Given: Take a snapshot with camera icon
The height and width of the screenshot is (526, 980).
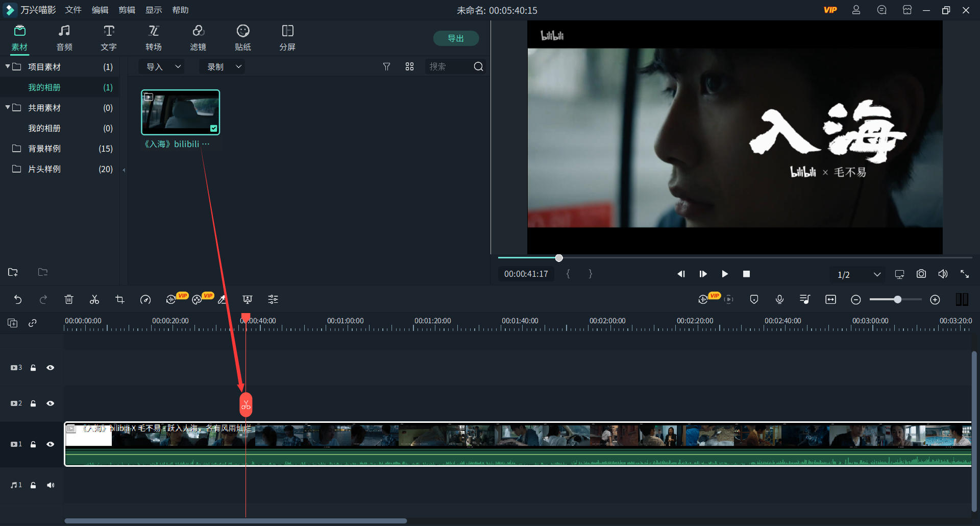Looking at the screenshot, I should (921, 274).
